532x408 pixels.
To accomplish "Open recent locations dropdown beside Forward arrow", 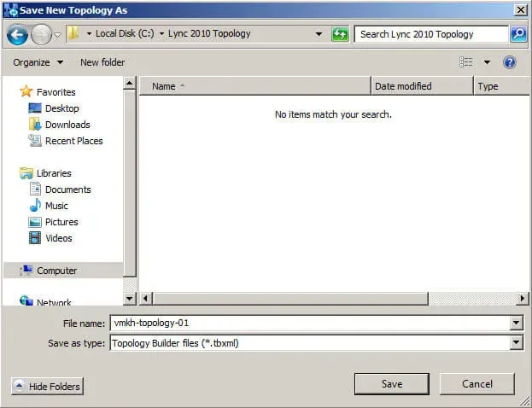I will (x=58, y=34).
